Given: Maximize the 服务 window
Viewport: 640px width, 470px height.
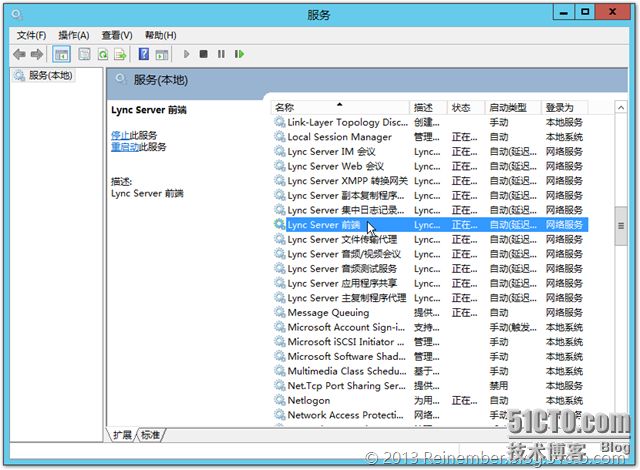Looking at the screenshot, I should (x=585, y=12).
